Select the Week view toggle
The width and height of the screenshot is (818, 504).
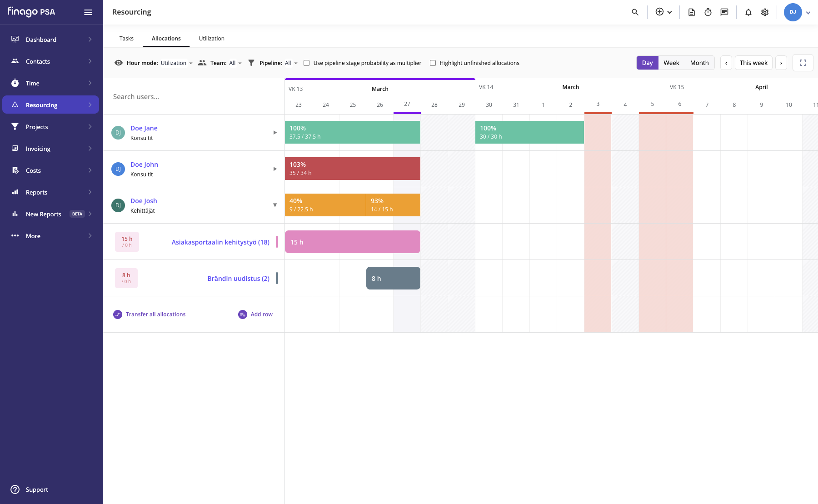(x=671, y=63)
